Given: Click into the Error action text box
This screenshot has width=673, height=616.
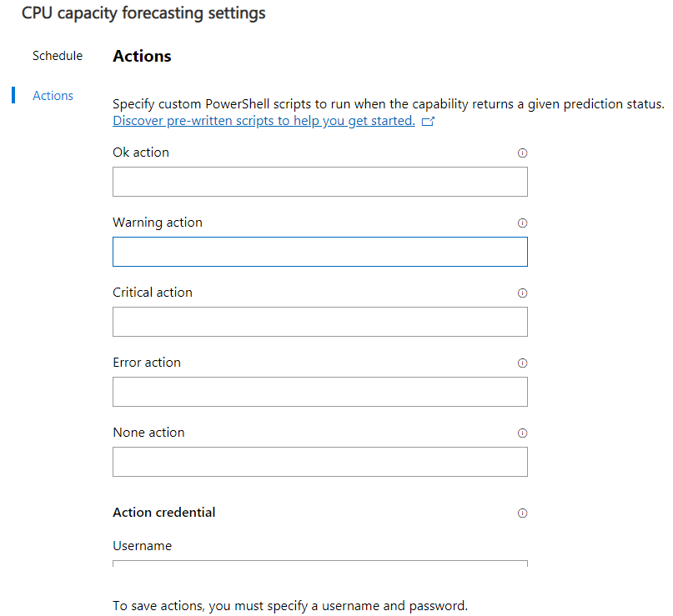Looking at the screenshot, I should tap(319, 392).
